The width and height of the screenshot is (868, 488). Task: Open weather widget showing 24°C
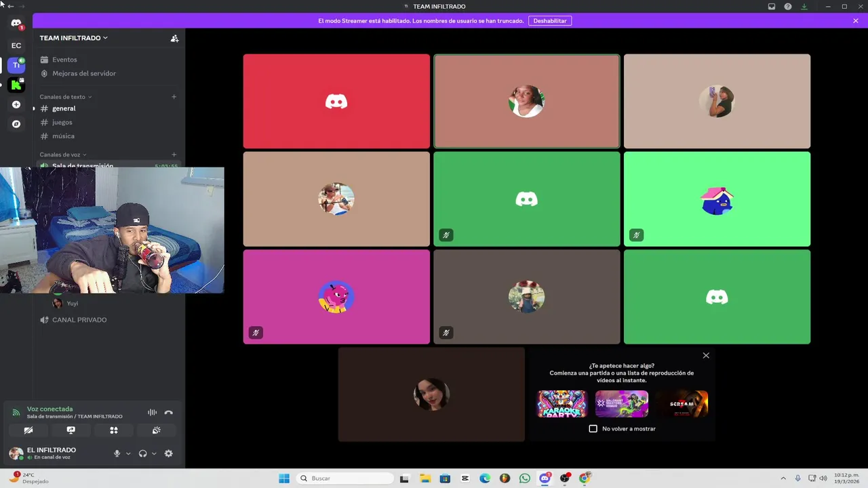tap(29, 479)
